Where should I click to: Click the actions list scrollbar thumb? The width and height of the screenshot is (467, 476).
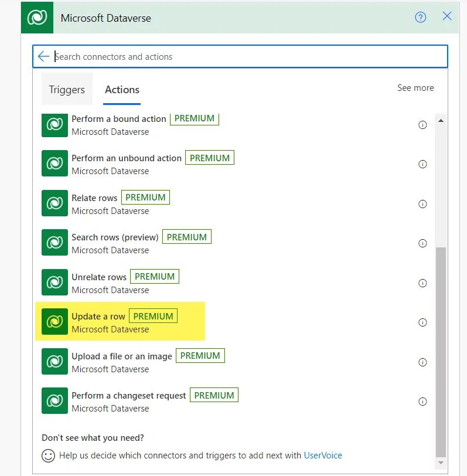(x=441, y=352)
